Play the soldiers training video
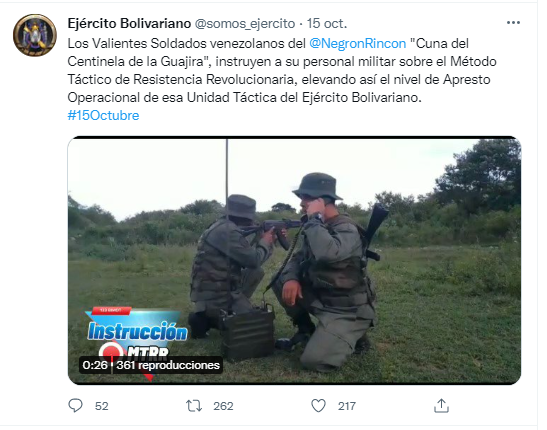547x430 pixels. [294, 261]
